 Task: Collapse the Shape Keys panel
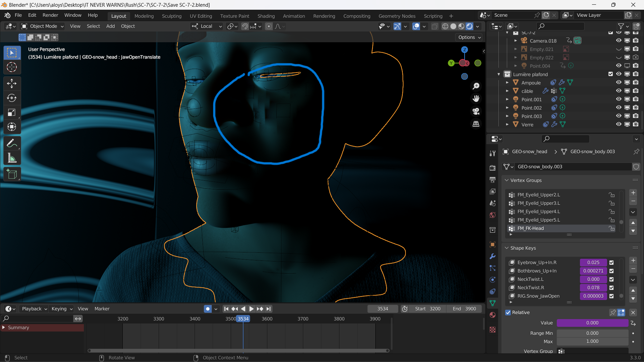click(507, 248)
